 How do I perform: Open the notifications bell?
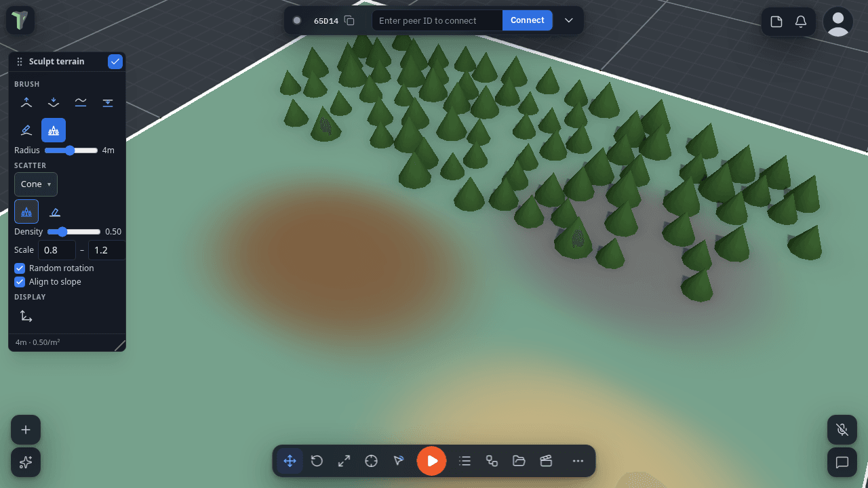(801, 22)
